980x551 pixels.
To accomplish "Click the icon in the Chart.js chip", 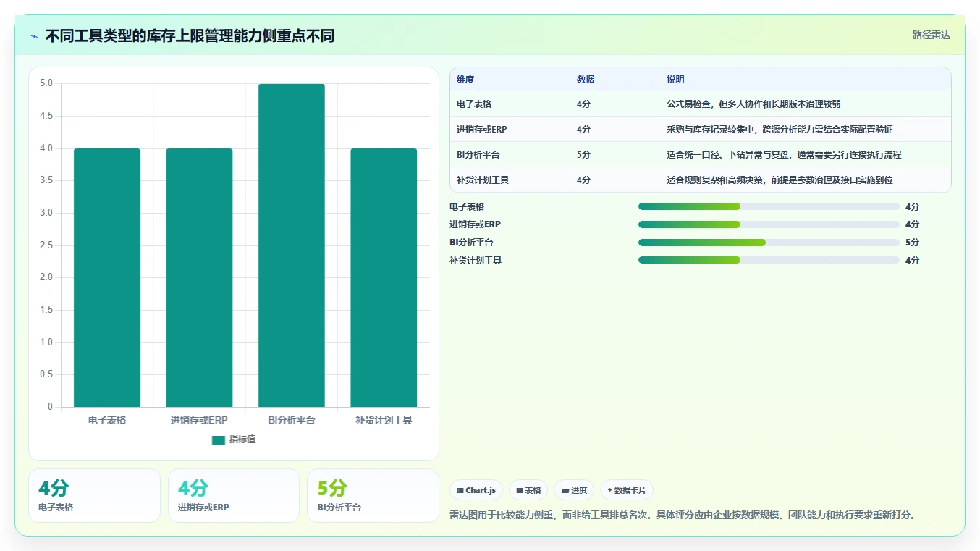I will tap(460, 490).
